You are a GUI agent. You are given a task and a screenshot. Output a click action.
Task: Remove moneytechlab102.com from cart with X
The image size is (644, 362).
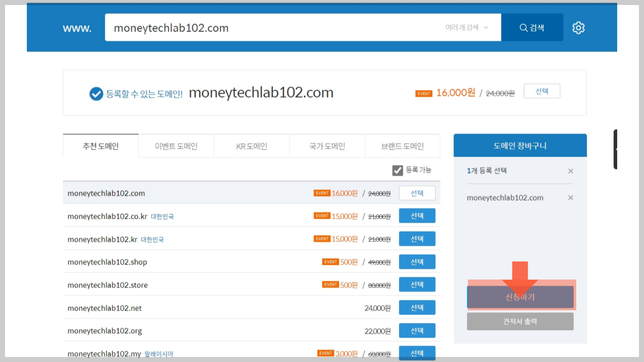point(571,198)
